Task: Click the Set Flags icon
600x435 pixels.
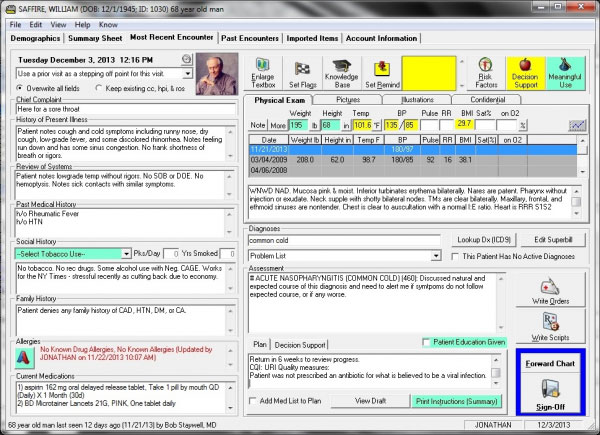Action: [303, 73]
